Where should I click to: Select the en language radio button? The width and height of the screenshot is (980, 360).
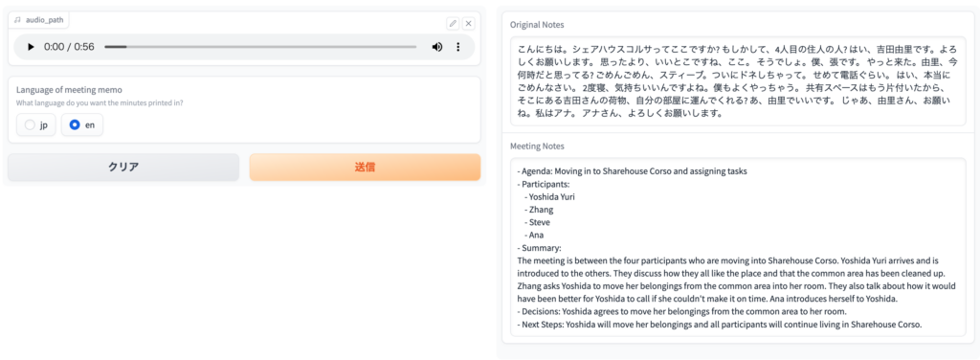pyautogui.click(x=82, y=125)
